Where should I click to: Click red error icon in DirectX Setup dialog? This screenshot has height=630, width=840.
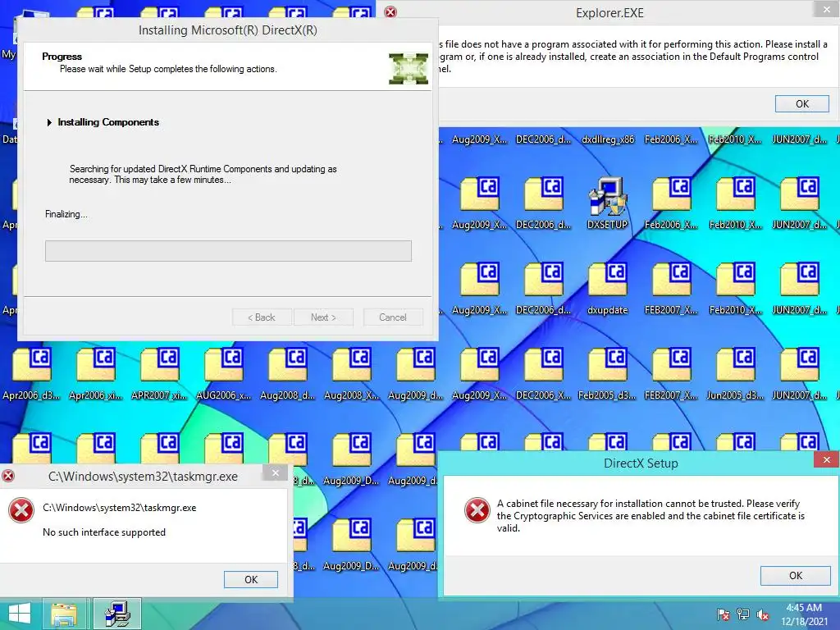(477, 510)
